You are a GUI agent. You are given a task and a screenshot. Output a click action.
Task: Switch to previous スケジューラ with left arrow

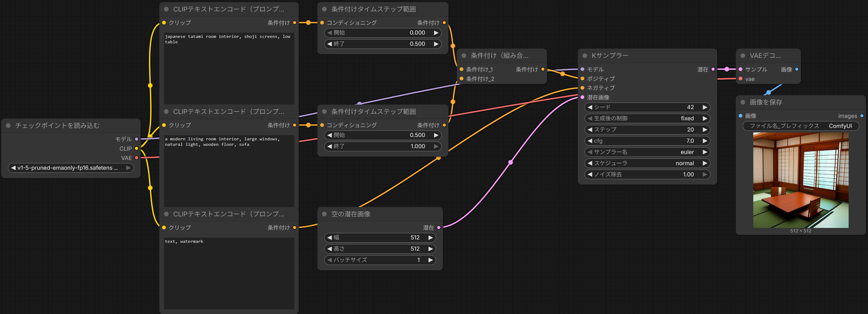(590, 163)
